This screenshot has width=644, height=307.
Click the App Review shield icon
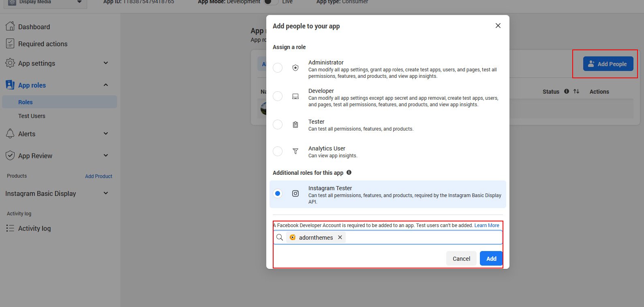click(10, 156)
